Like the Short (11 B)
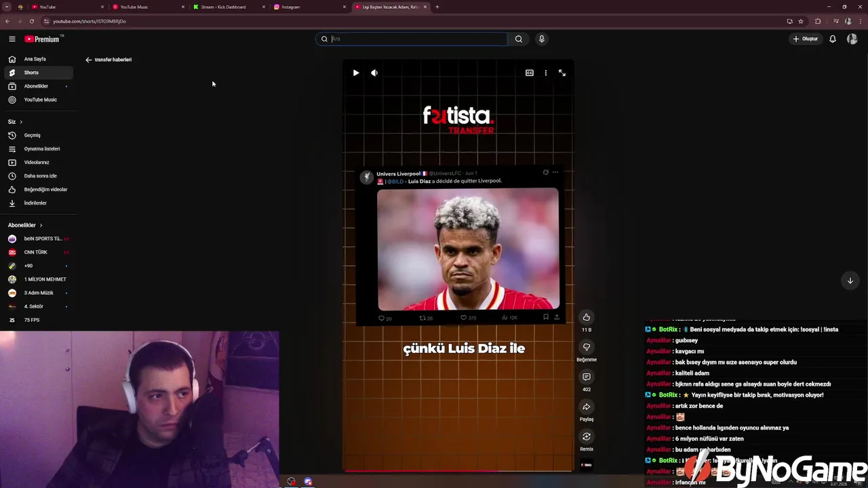Viewport: 868px width, 488px height. point(587,317)
